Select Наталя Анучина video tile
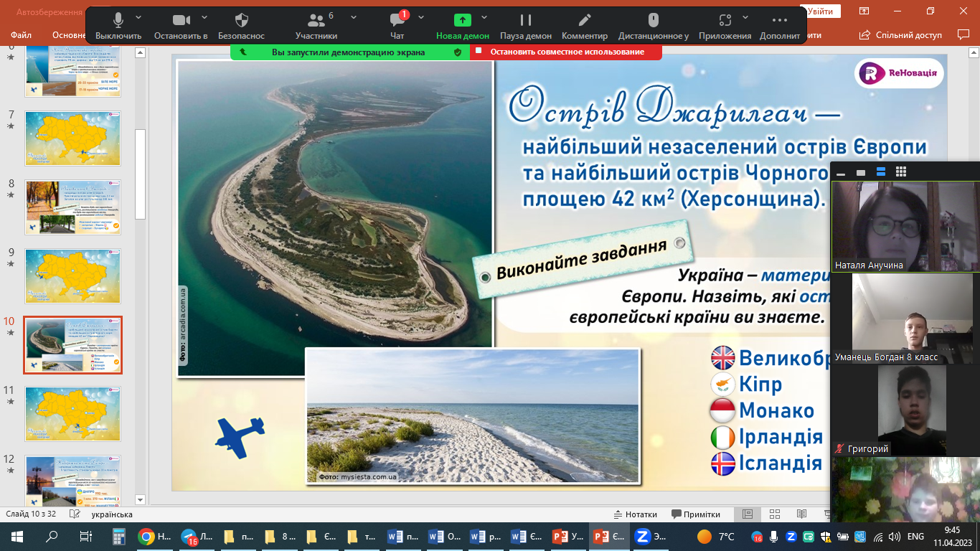 (906, 226)
